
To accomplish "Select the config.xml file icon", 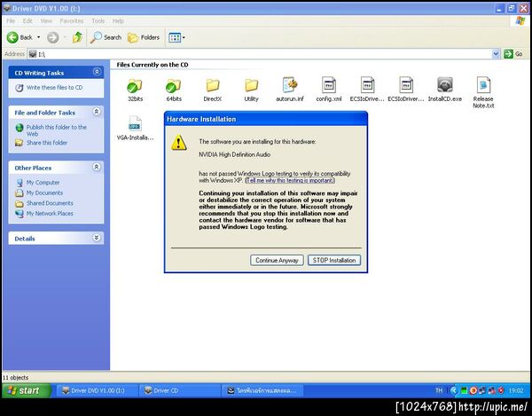I will 329,85.
